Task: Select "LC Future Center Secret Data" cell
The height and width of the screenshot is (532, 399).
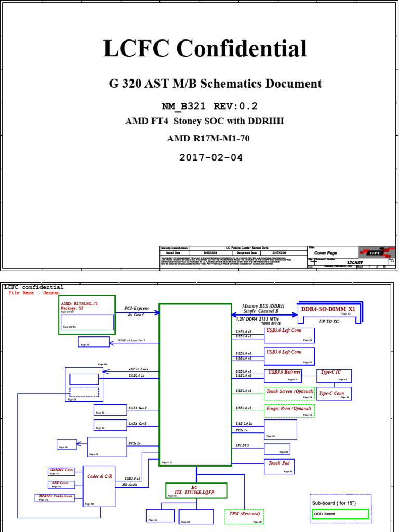Action: (x=247, y=248)
